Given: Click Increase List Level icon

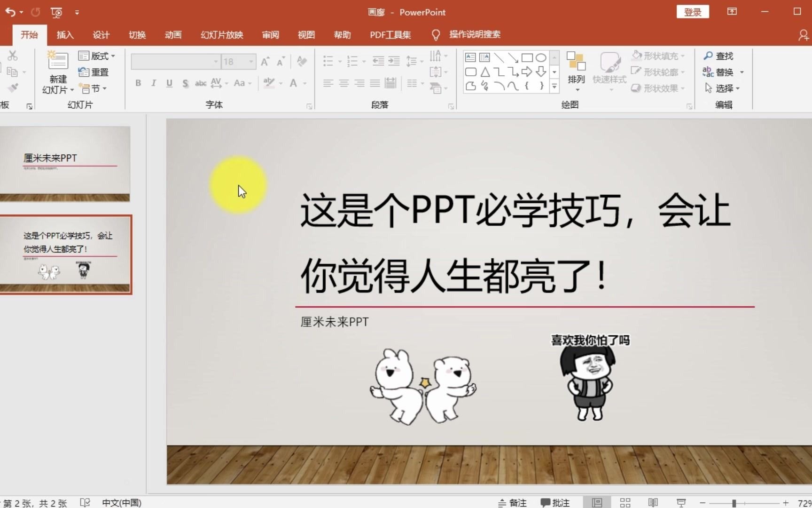Looking at the screenshot, I should pyautogui.click(x=394, y=61).
